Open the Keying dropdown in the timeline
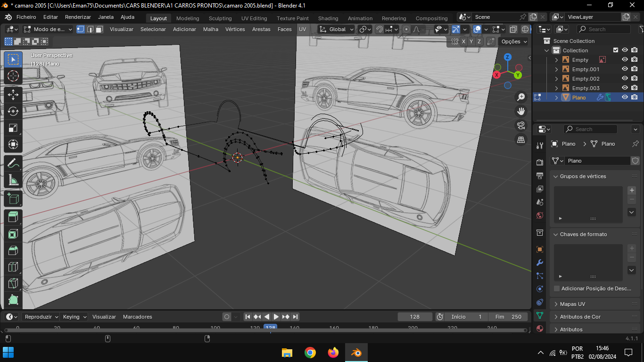This screenshot has width=644, height=362. pos(75,317)
